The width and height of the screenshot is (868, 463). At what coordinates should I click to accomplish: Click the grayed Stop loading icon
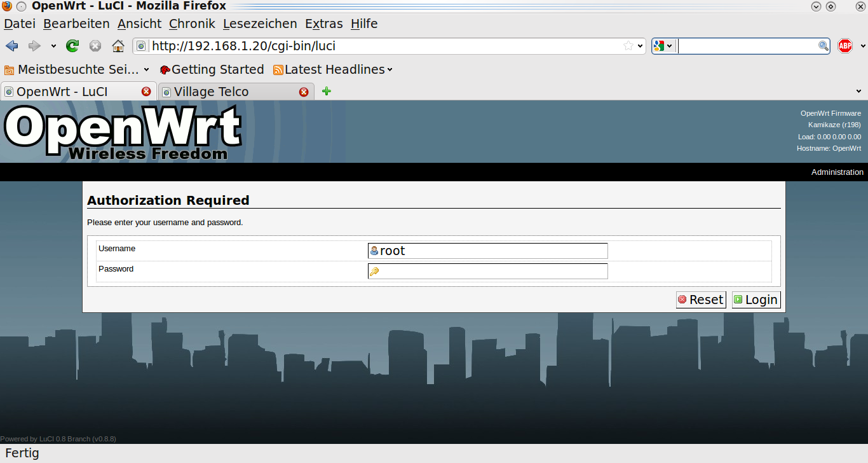(95, 46)
